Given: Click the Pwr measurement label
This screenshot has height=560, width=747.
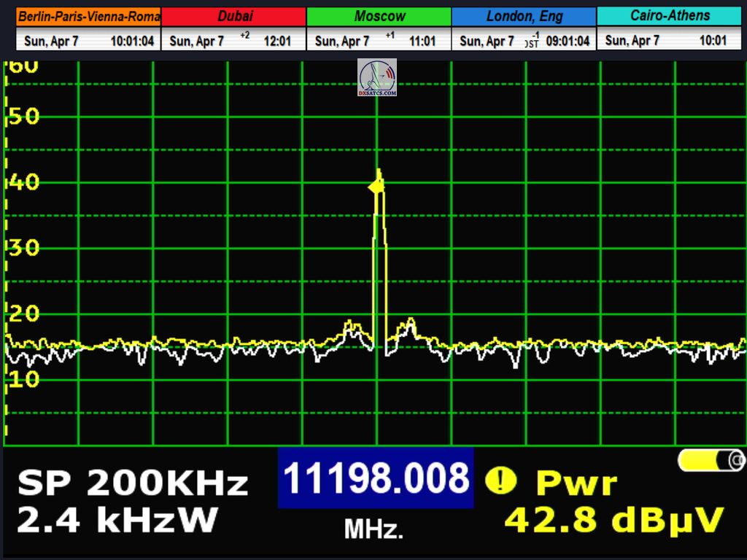Looking at the screenshot, I should (576, 483).
